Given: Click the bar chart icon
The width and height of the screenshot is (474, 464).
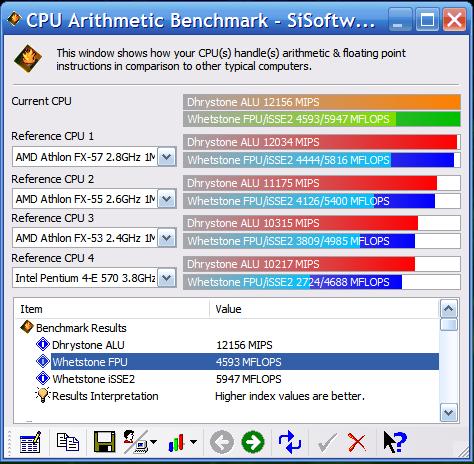Looking at the screenshot, I should pyautogui.click(x=177, y=443).
